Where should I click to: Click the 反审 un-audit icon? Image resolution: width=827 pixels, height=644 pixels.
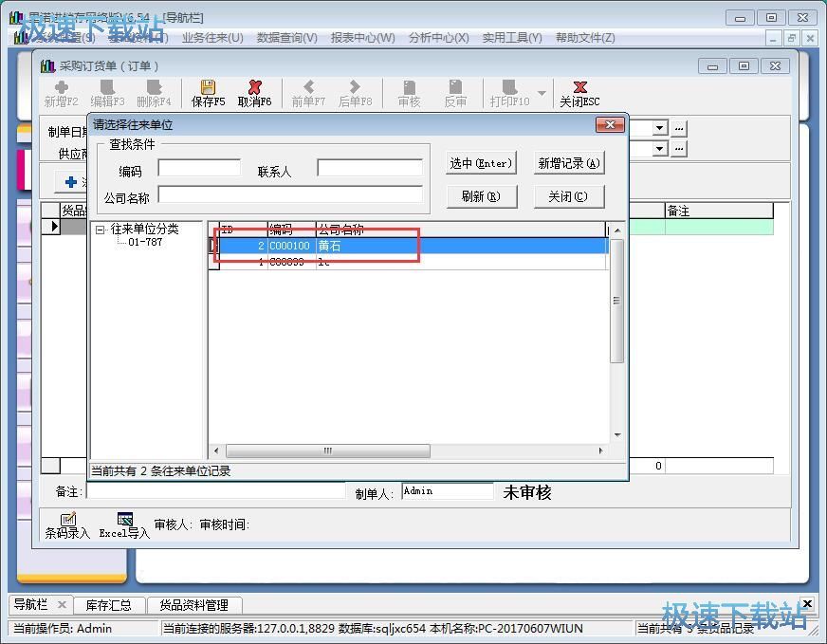455,94
